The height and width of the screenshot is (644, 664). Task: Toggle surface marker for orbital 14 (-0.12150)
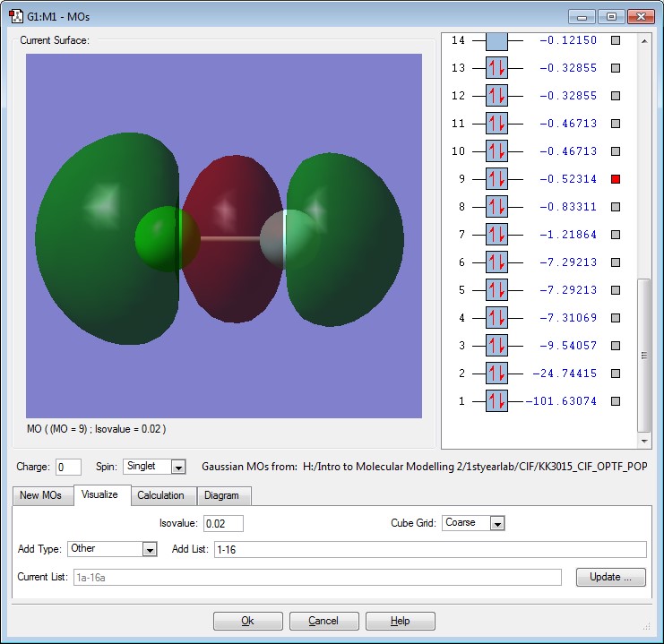point(616,40)
